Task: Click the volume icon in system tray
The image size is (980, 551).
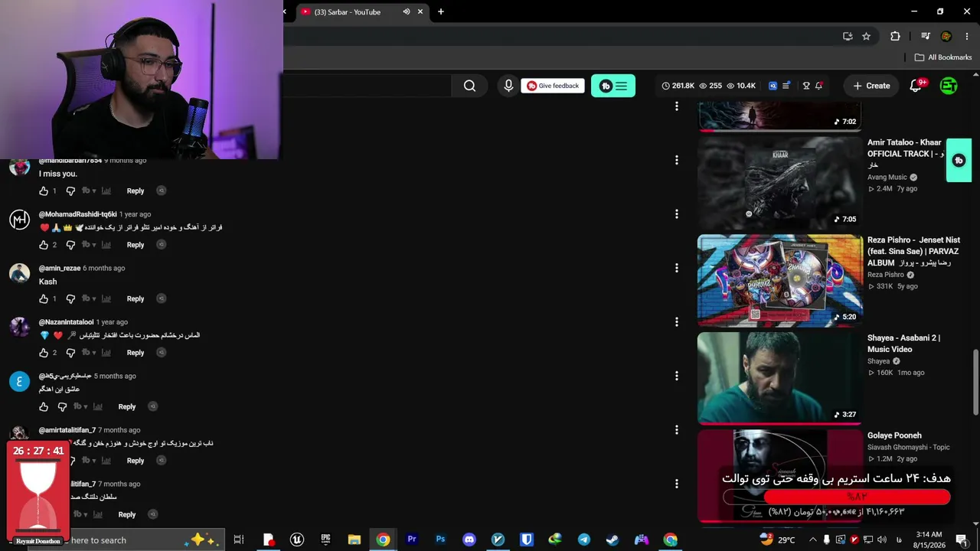Action: coord(882,540)
